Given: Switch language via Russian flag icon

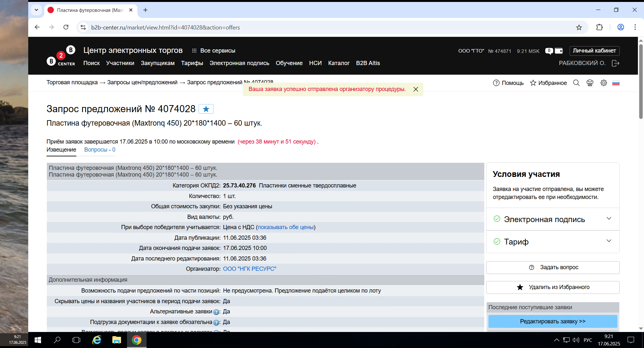Looking at the screenshot, I should 616,83.
